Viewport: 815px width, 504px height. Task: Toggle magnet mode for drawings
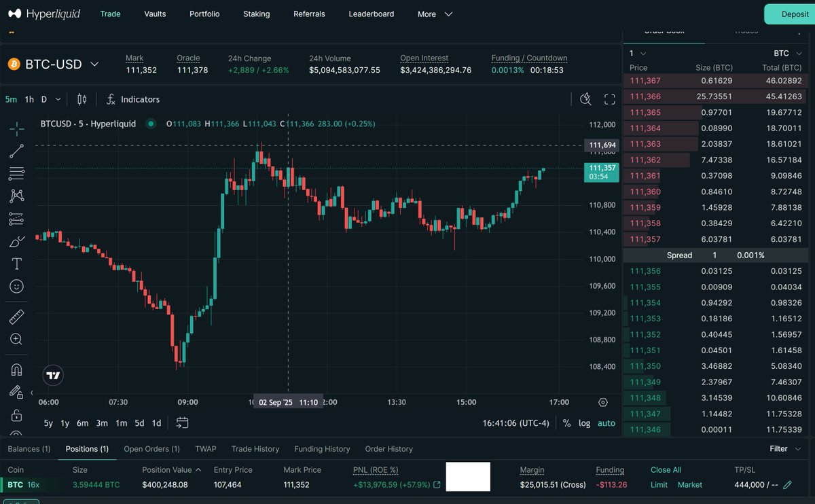17,370
